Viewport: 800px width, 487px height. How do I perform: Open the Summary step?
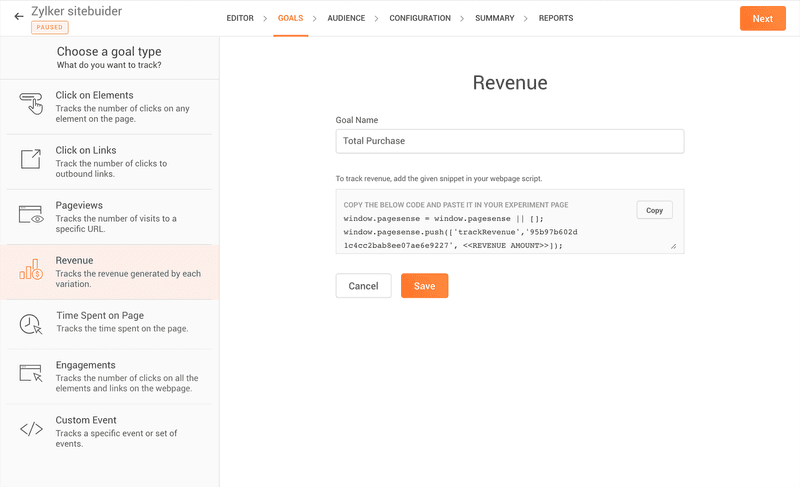click(494, 18)
